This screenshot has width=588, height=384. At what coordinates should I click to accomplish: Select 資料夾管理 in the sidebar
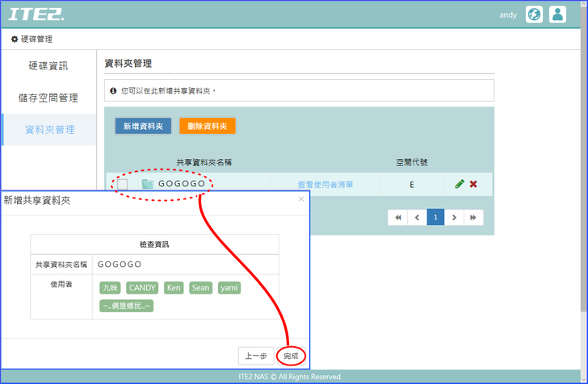click(50, 129)
